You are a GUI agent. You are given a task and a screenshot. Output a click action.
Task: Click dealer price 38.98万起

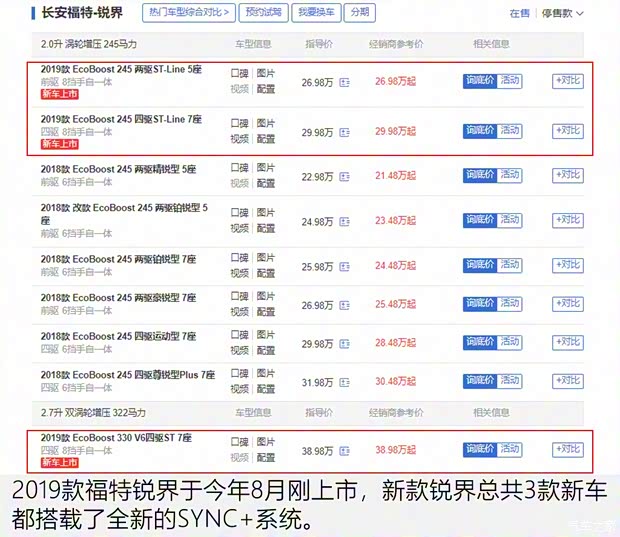pos(395,450)
